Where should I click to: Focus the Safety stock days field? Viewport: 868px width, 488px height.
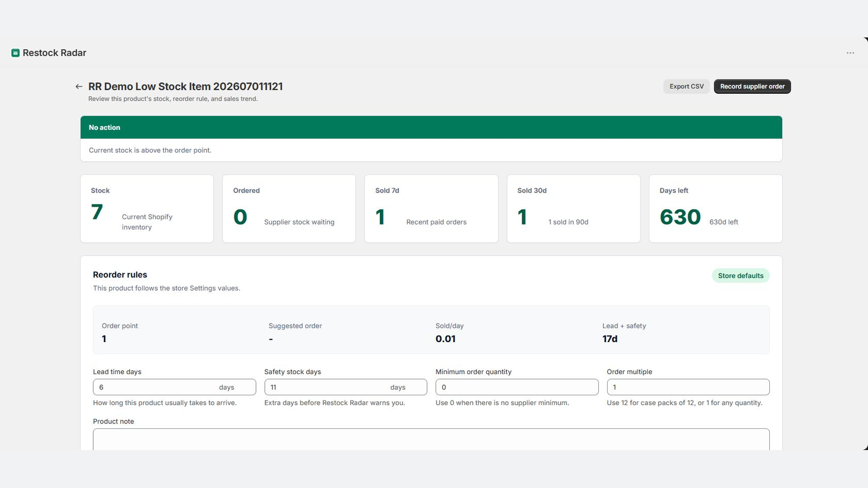point(346,387)
